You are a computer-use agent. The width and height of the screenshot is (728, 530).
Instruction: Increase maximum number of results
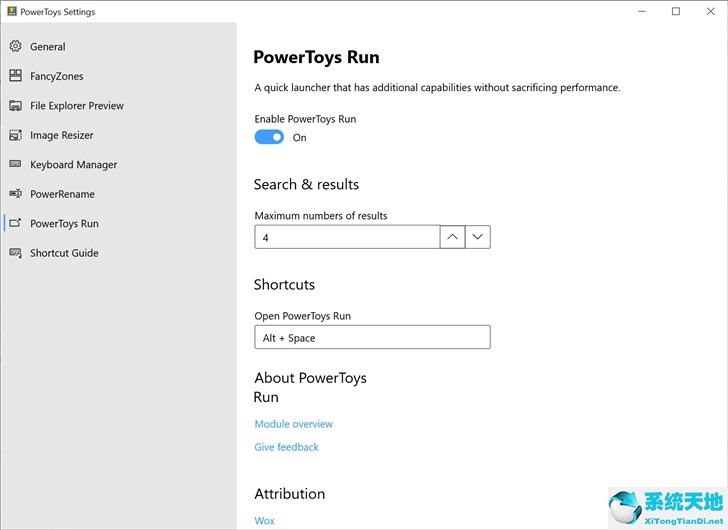(452, 237)
